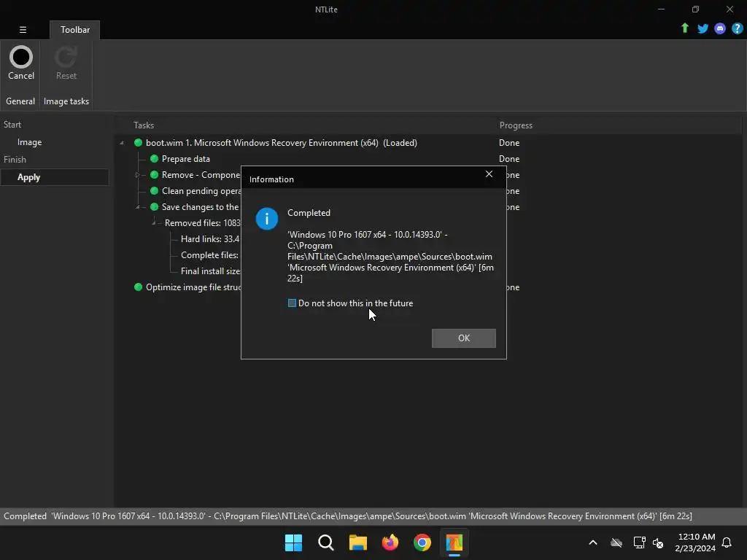Open the notifications bell icon
Viewport: 747px width, 560px height.
point(727,542)
